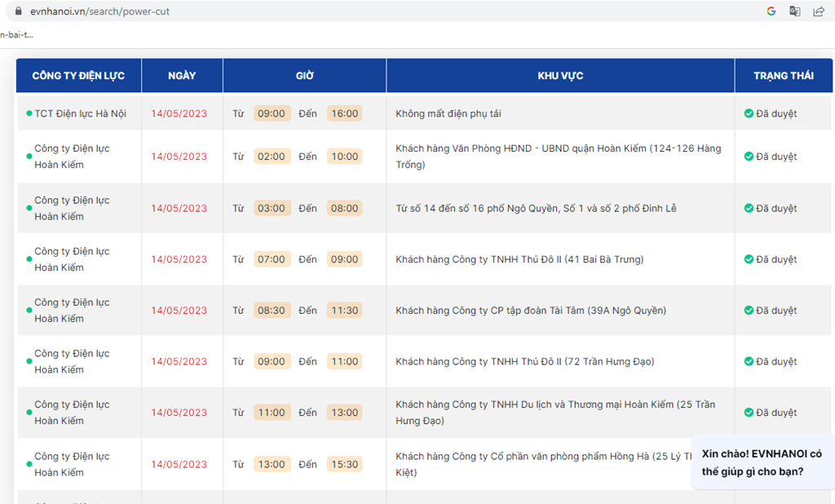Click the start time 13:00 in Hồng Hà row

pos(272,465)
